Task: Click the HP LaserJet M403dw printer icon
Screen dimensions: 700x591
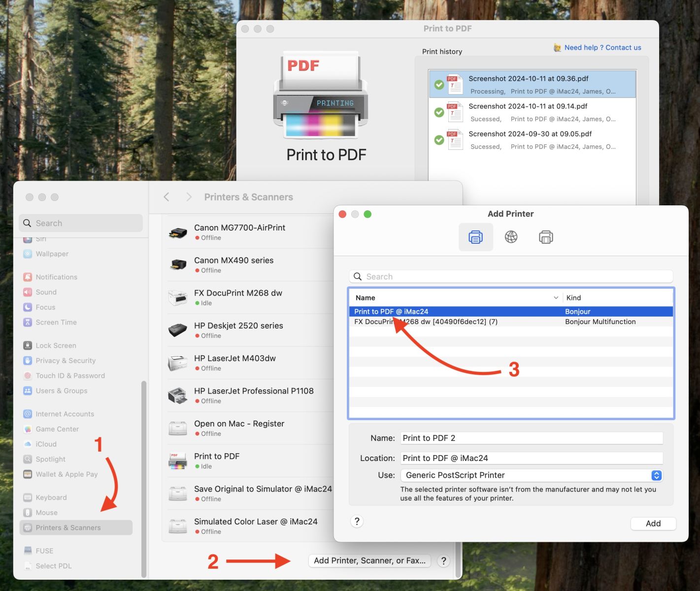Action: pyautogui.click(x=178, y=363)
